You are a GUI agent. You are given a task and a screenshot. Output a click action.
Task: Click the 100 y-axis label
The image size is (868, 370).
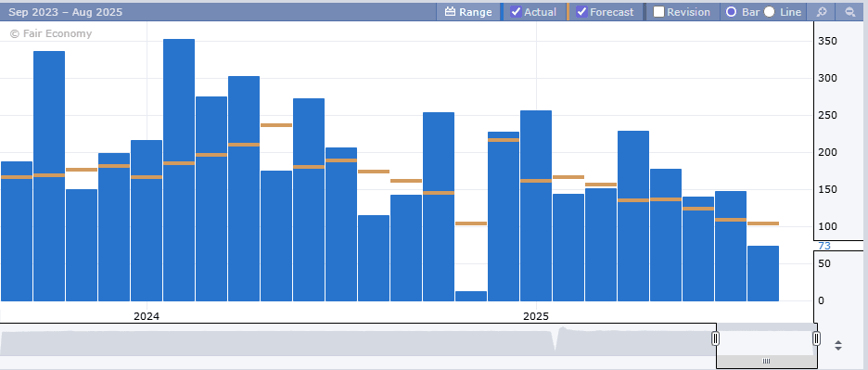click(x=827, y=226)
